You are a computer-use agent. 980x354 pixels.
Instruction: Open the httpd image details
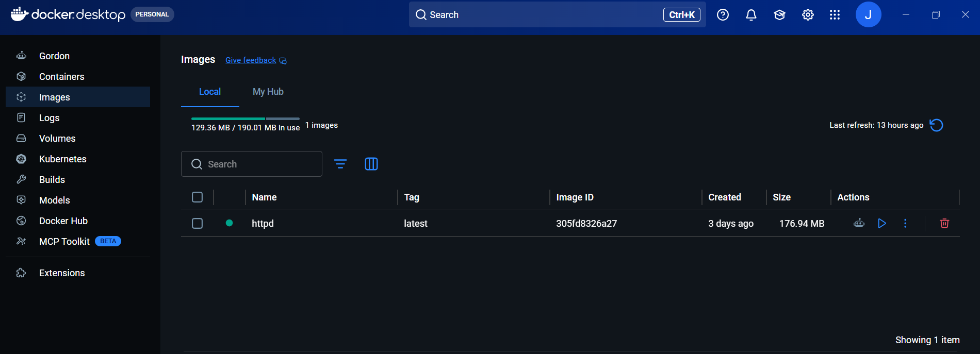pyautogui.click(x=263, y=223)
